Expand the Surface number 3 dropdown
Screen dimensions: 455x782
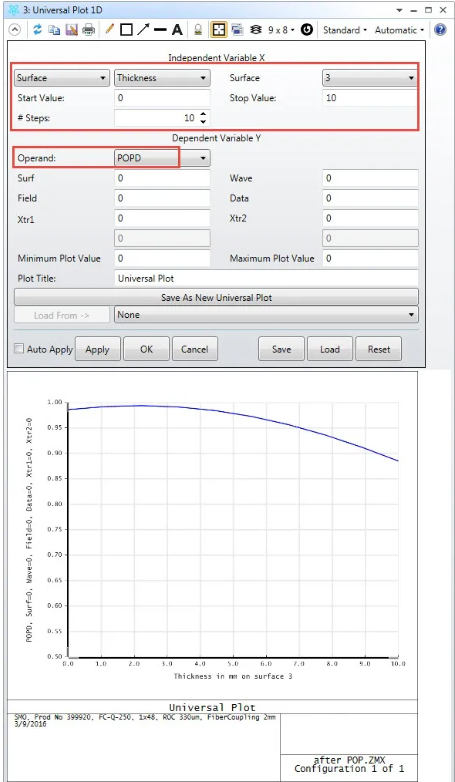(x=369, y=78)
